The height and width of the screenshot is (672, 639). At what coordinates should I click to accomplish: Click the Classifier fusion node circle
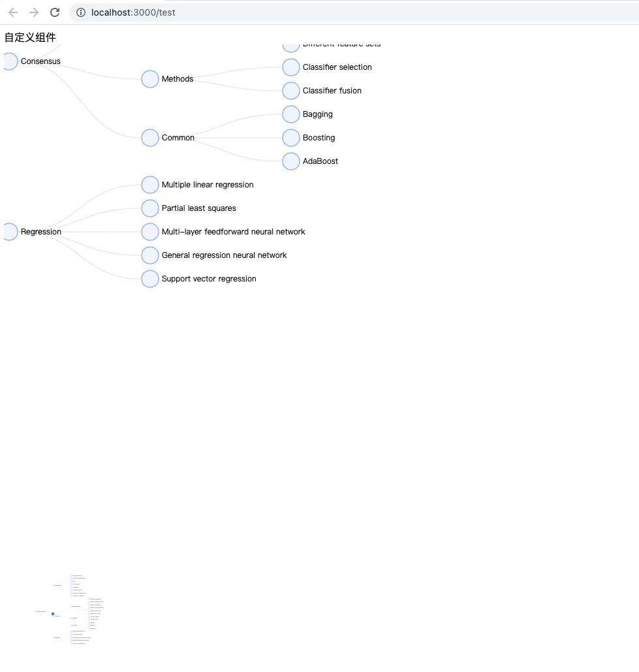(290, 90)
